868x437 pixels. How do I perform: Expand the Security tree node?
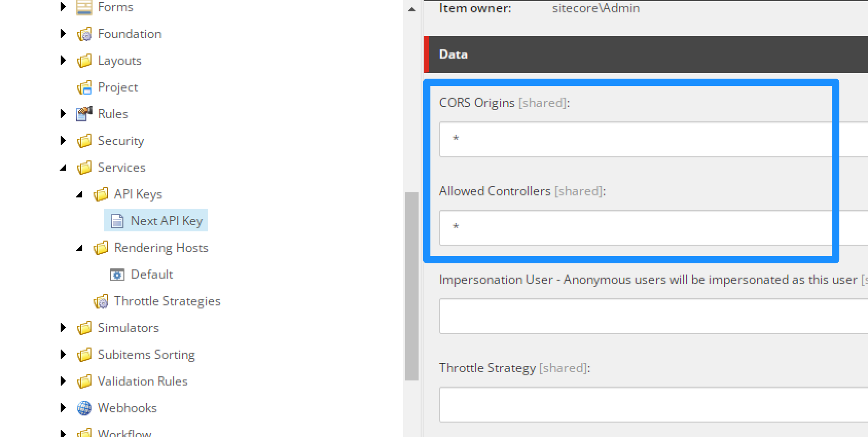[x=63, y=141]
